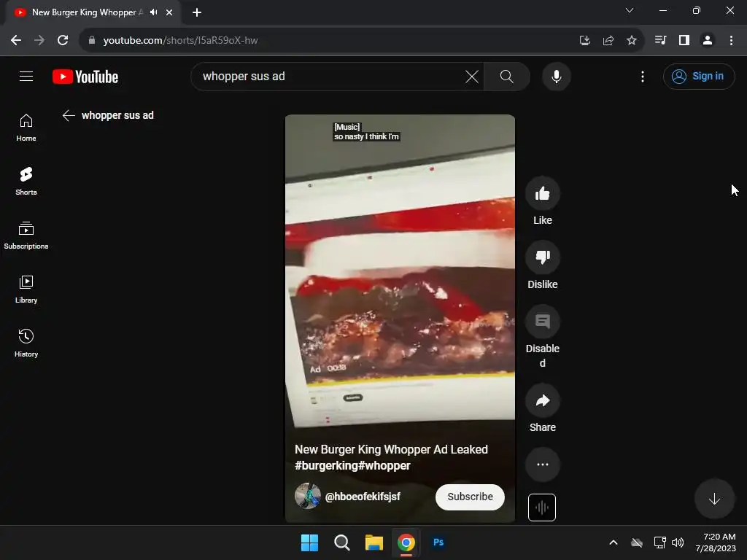Select the New Burger King Whopper tab
This screenshot has width=747, height=560.
(88, 12)
